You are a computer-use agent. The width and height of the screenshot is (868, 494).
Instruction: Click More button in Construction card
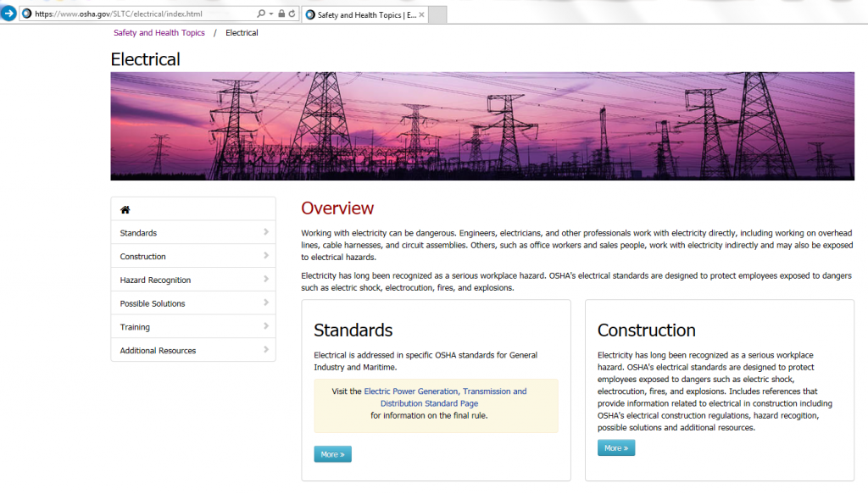(616, 447)
